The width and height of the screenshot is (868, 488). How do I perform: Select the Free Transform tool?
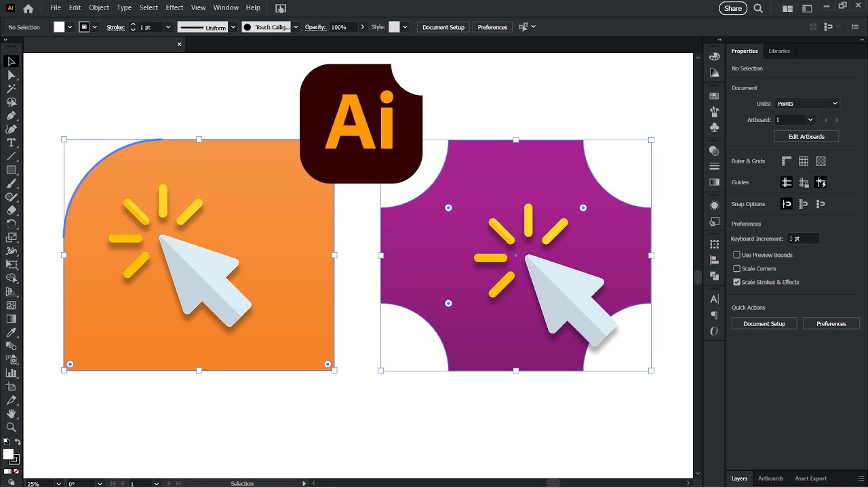click(12, 265)
